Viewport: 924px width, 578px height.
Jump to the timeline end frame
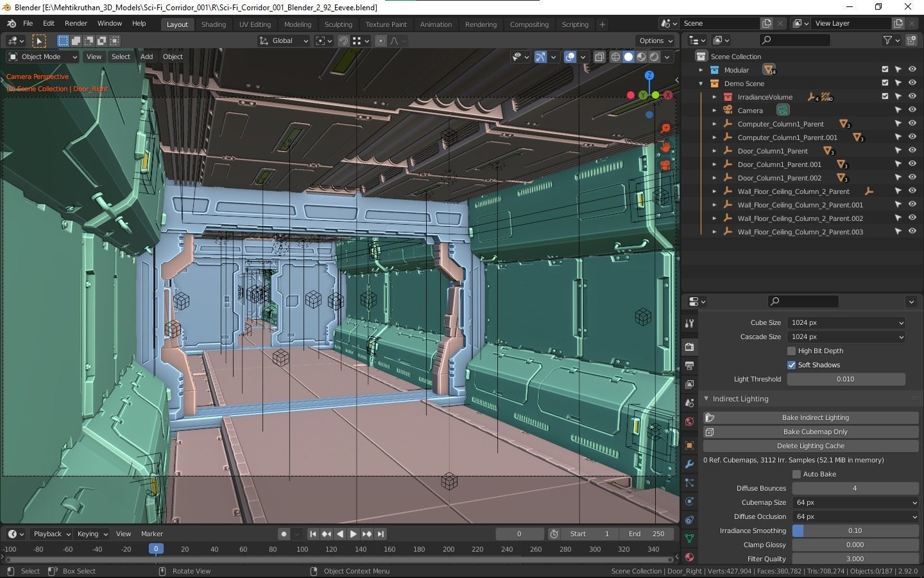click(381, 534)
